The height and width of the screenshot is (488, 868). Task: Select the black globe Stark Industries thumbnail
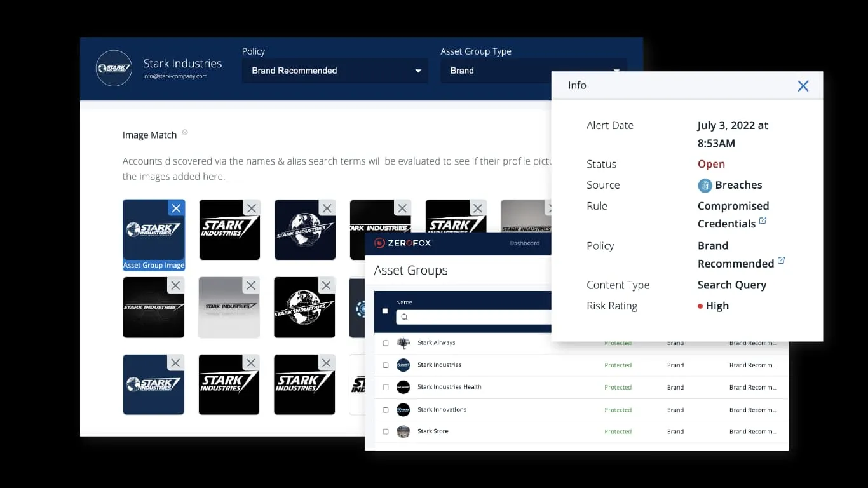pos(305,308)
